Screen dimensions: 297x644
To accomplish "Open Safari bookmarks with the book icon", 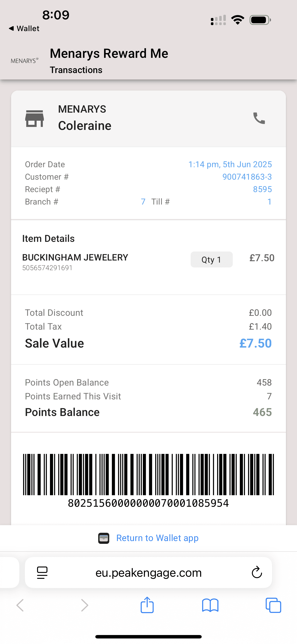I will (x=210, y=605).
